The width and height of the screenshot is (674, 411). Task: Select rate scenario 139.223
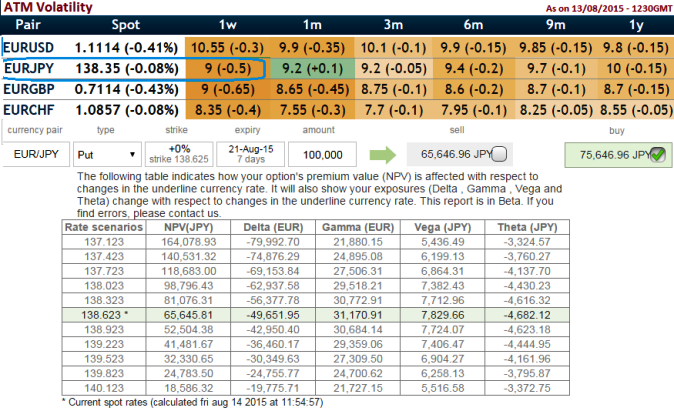coord(104,344)
